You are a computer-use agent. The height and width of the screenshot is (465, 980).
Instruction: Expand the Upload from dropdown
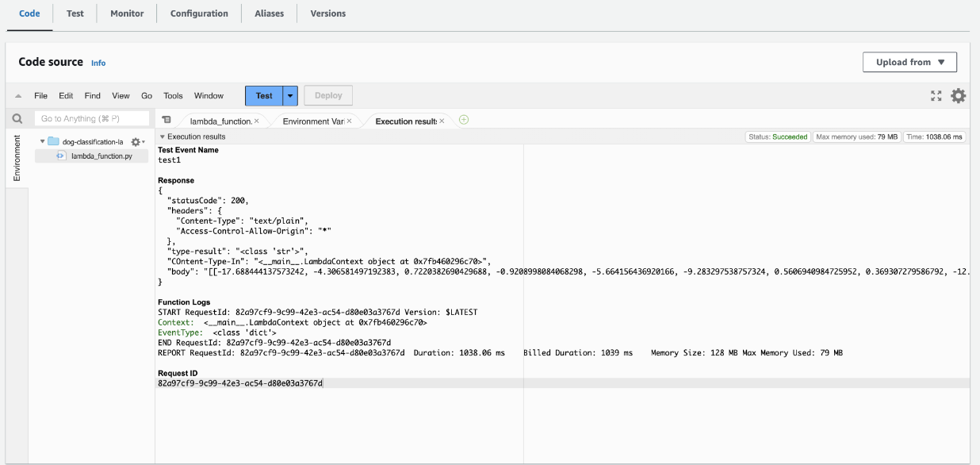(x=909, y=62)
